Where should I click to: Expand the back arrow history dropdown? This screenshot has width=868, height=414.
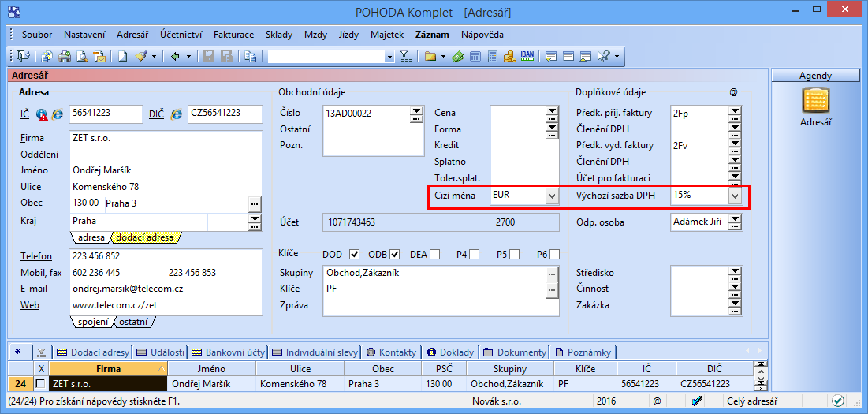pos(188,56)
